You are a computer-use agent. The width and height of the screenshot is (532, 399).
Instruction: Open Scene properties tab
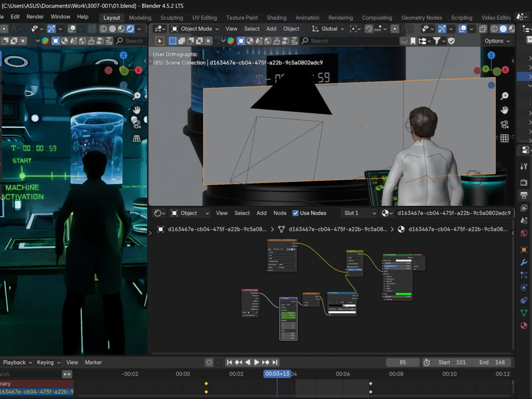524,221
